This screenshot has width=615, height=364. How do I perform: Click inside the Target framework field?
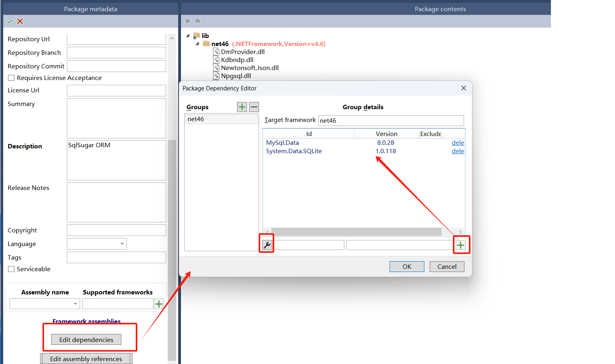(391, 120)
